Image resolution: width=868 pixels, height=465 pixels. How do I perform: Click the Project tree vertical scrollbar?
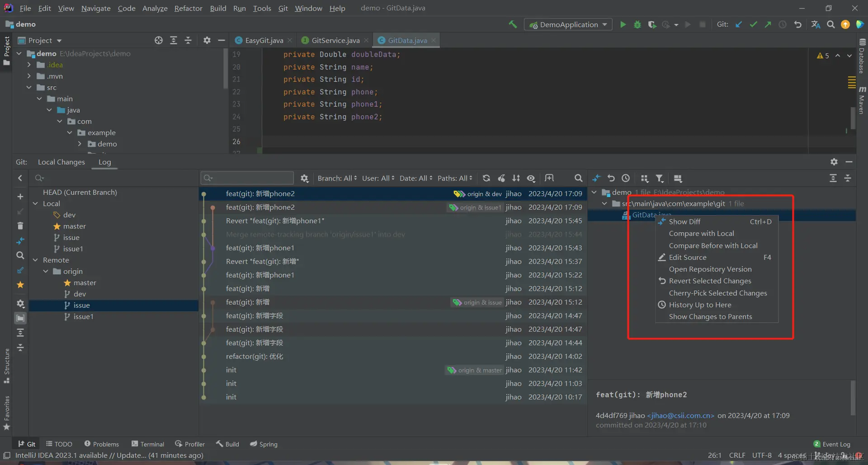[226, 69]
